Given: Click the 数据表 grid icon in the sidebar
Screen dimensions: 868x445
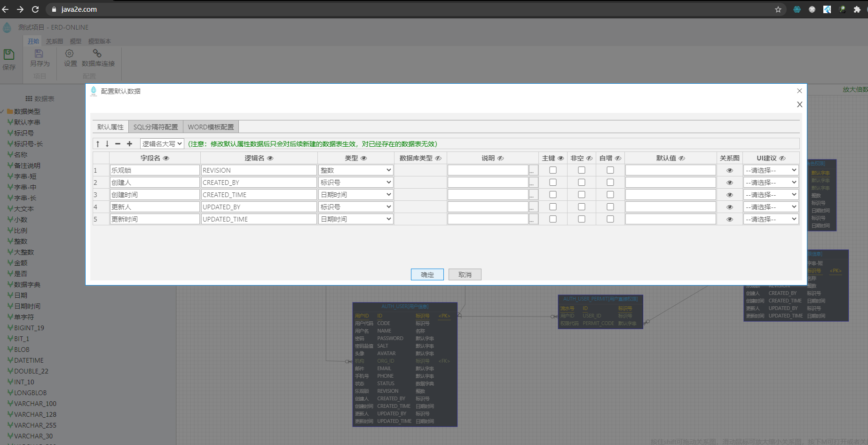Looking at the screenshot, I should point(29,98).
